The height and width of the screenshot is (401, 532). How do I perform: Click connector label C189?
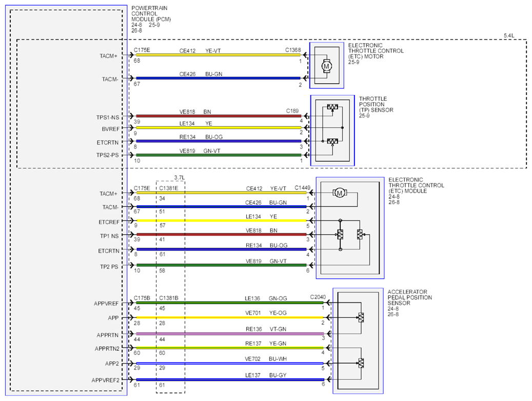coord(292,111)
